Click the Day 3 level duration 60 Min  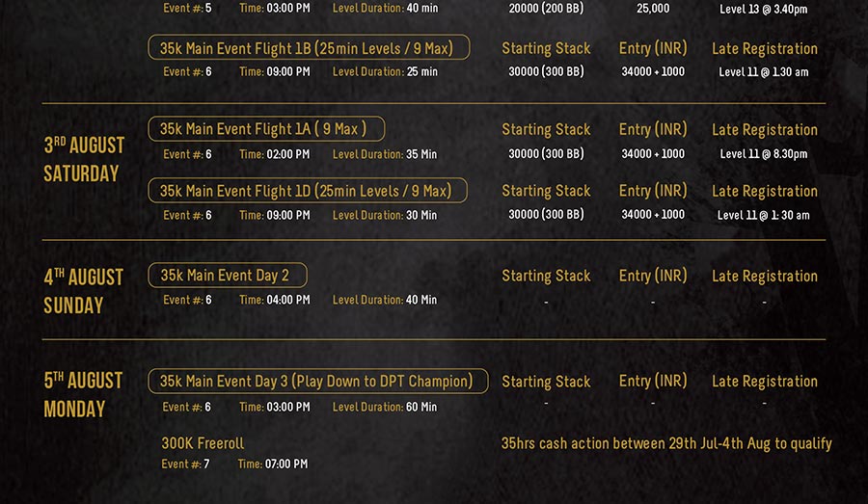click(x=421, y=408)
